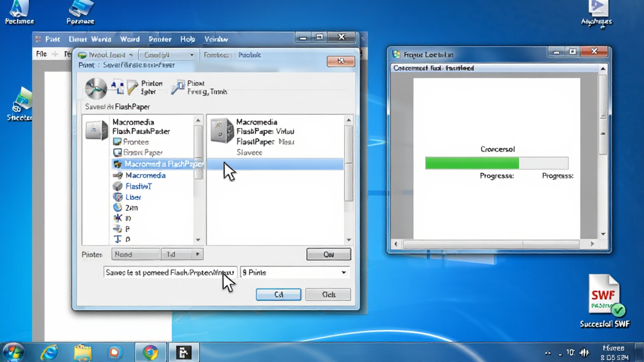Launch Chrome from the taskbar
644x362 pixels.
(150, 352)
